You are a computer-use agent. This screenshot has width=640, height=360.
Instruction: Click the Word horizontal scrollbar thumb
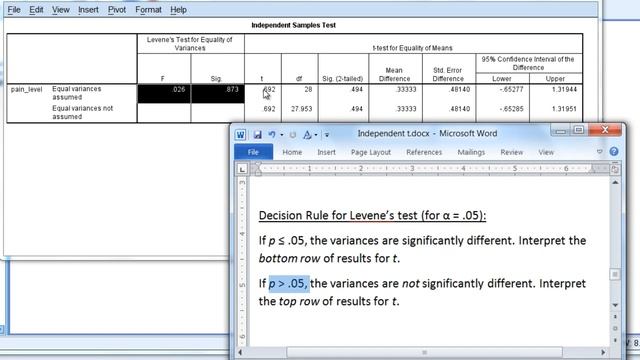tap(424, 352)
